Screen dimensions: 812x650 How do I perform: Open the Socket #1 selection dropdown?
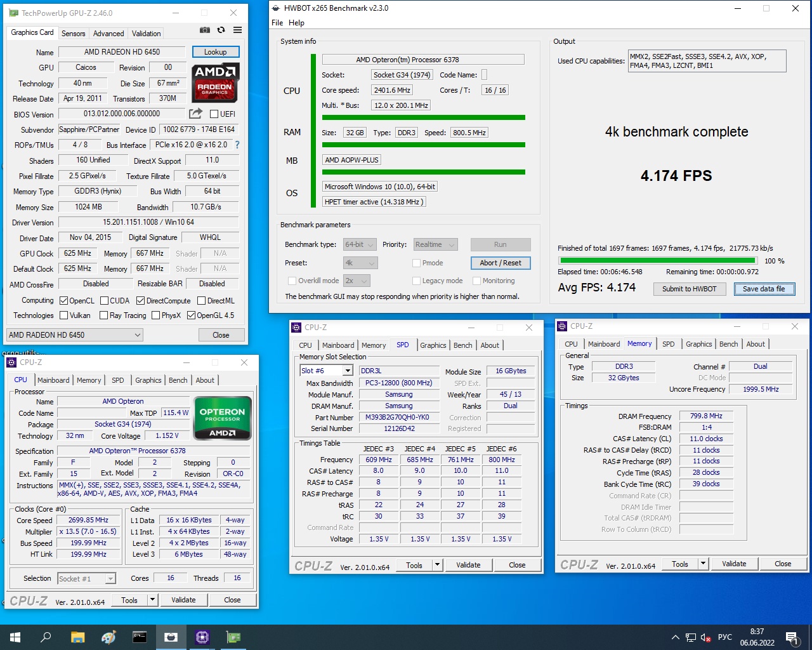pyautogui.click(x=86, y=578)
